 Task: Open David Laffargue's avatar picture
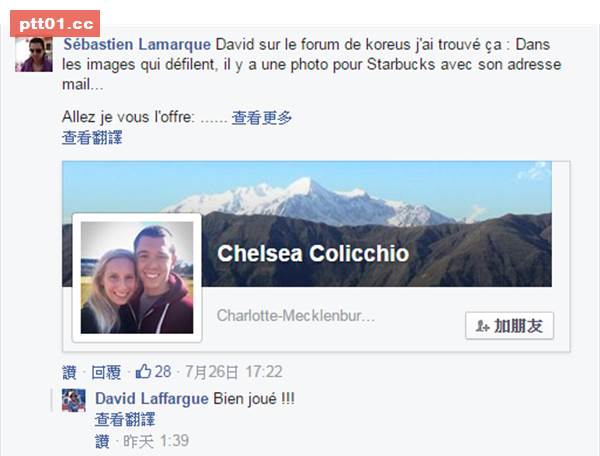pos(73,400)
